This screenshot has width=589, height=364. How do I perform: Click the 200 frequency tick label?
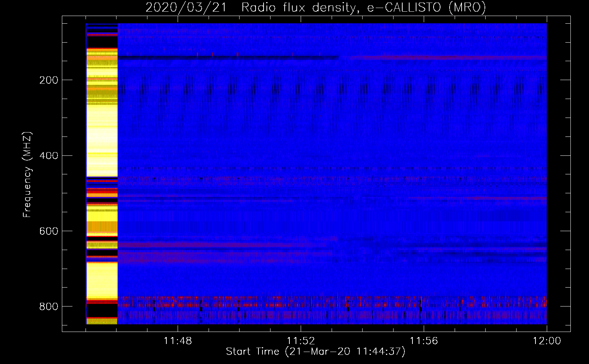pos(49,80)
